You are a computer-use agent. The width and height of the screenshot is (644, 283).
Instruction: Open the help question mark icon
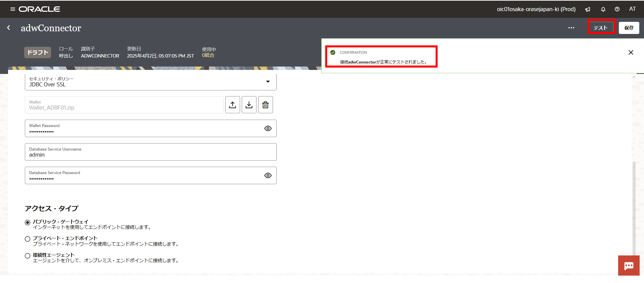[617, 9]
